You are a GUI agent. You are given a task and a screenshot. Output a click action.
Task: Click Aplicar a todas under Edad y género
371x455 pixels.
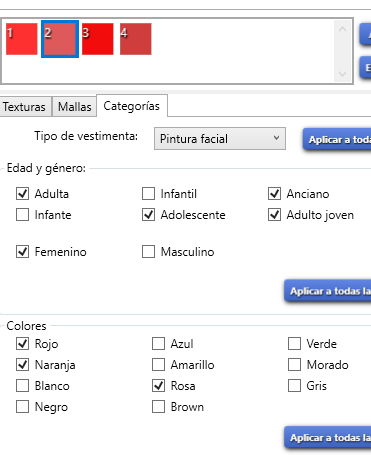[328, 291]
